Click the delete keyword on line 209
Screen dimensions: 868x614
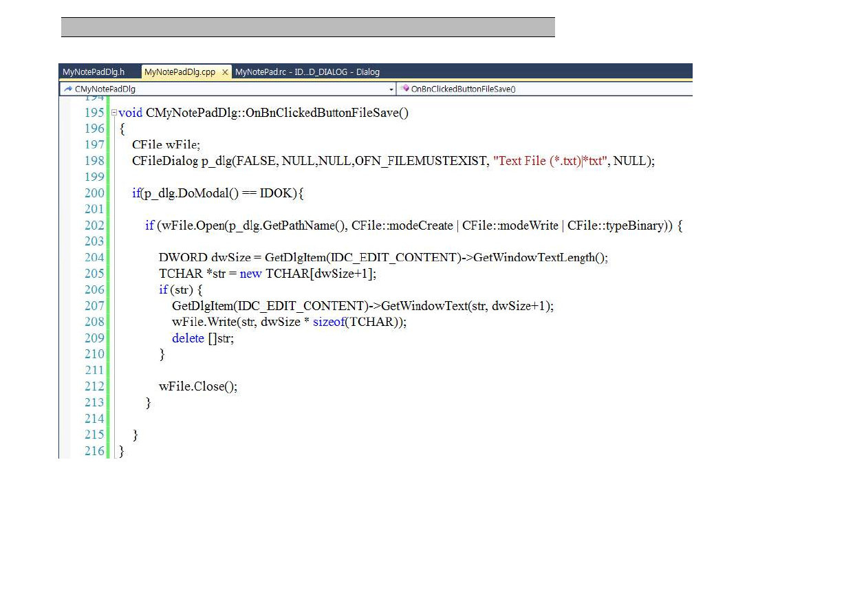[188, 338]
